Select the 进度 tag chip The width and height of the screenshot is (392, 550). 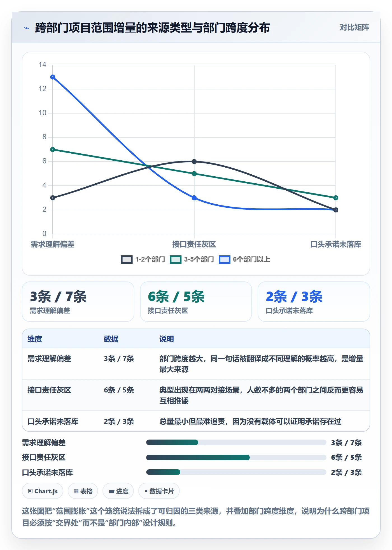[118, 491]
